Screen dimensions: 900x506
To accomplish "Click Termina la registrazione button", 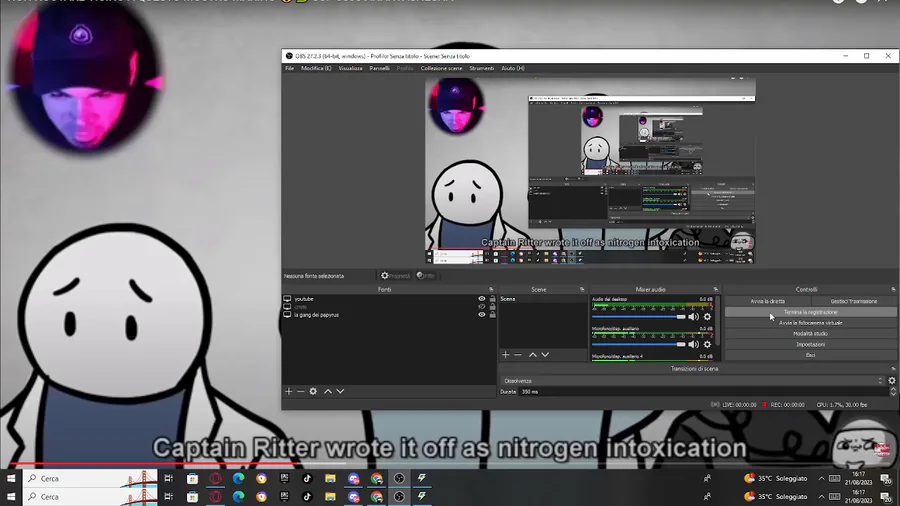I will 810,312.
